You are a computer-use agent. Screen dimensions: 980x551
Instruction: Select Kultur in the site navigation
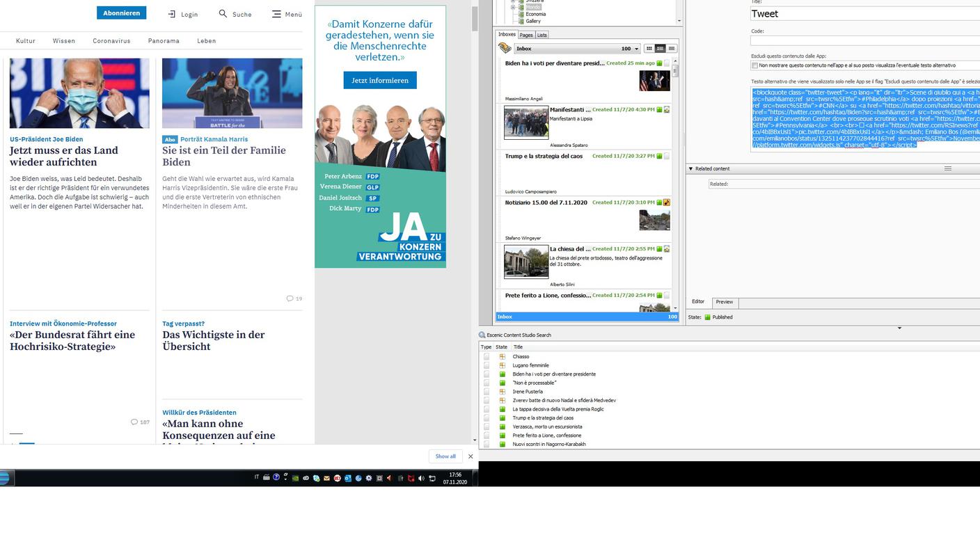26,41
